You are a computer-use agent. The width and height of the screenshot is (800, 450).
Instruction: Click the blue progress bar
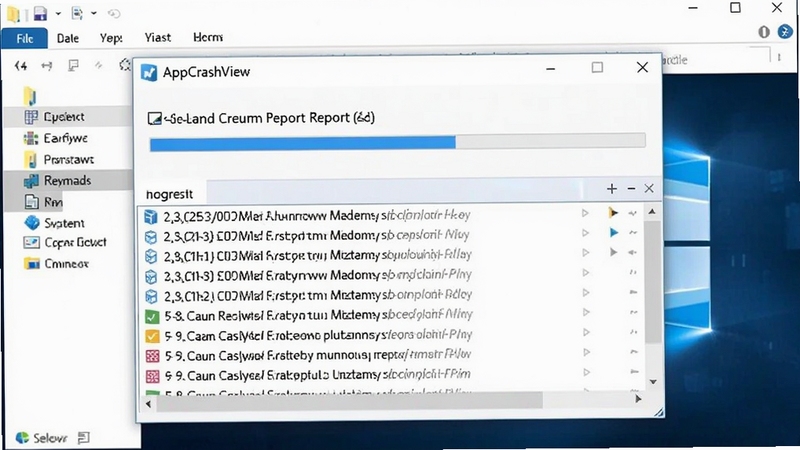click(303, 143)
